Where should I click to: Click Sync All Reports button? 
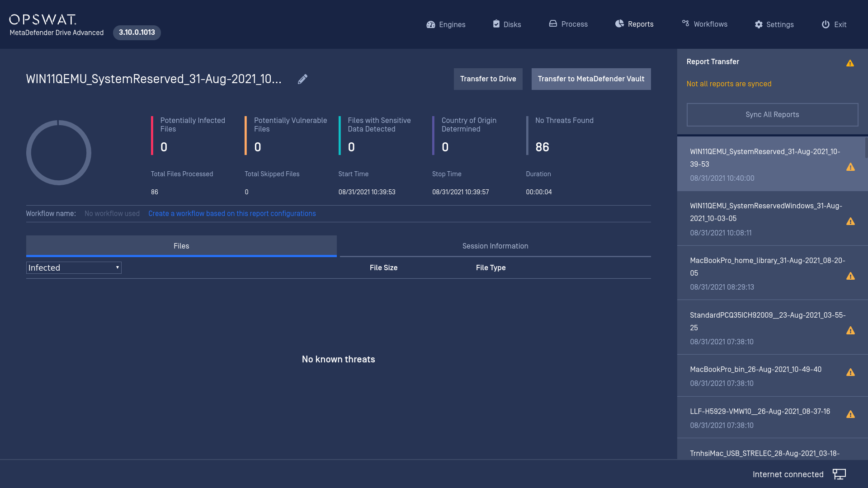coord(773,115)
